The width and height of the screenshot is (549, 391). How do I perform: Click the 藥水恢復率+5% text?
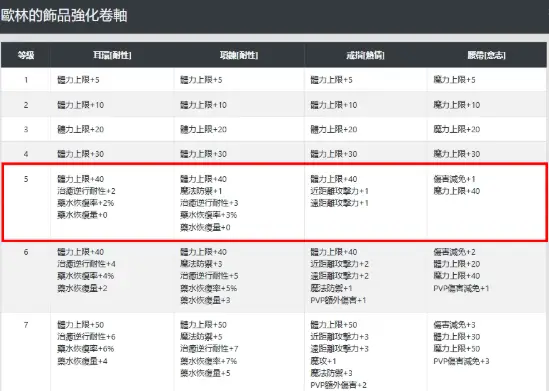tap(208, 288)
